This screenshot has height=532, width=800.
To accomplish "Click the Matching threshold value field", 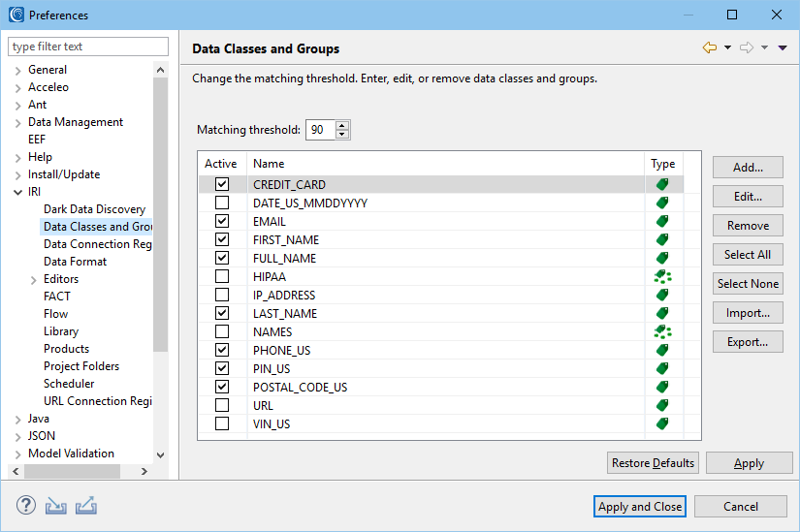I will 321,130.
